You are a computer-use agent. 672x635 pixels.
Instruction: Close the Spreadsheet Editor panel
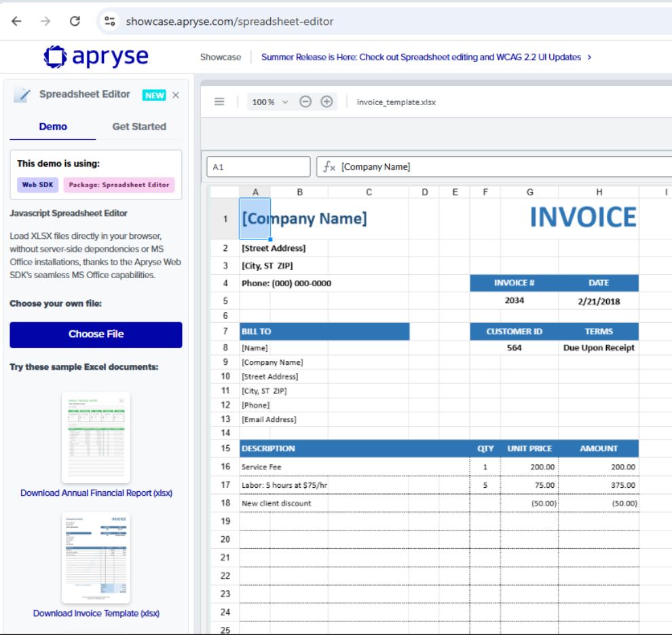[176, 95]
